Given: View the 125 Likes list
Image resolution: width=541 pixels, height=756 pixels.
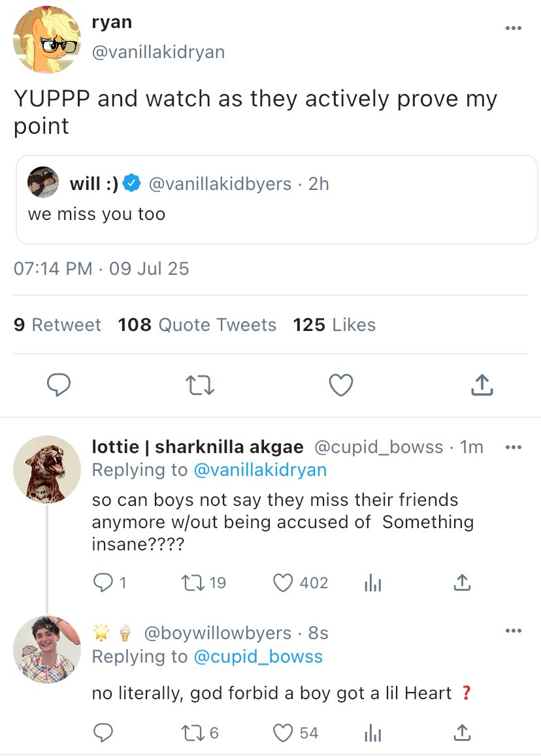Looking at the screenshot, I should 335,325.
